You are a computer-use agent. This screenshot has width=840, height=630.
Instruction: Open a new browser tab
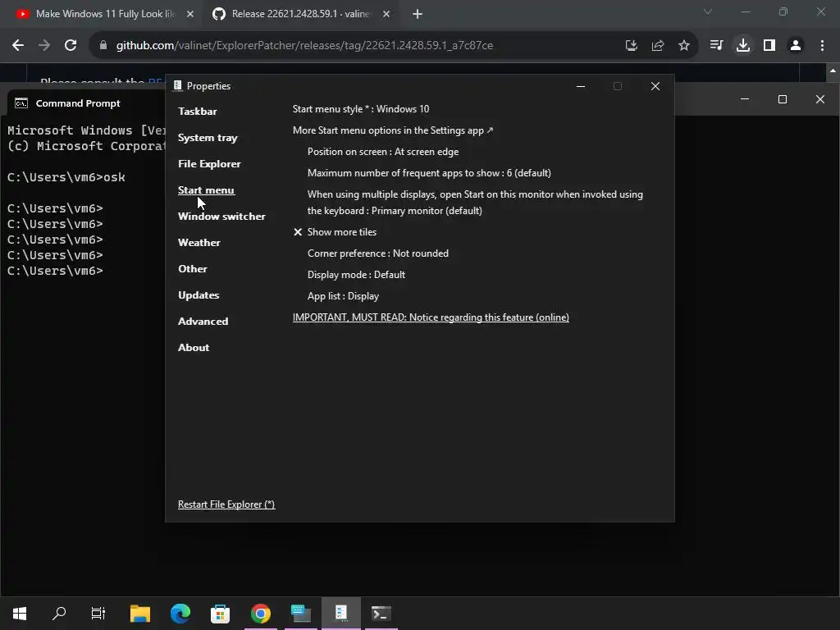click(418, 14)
